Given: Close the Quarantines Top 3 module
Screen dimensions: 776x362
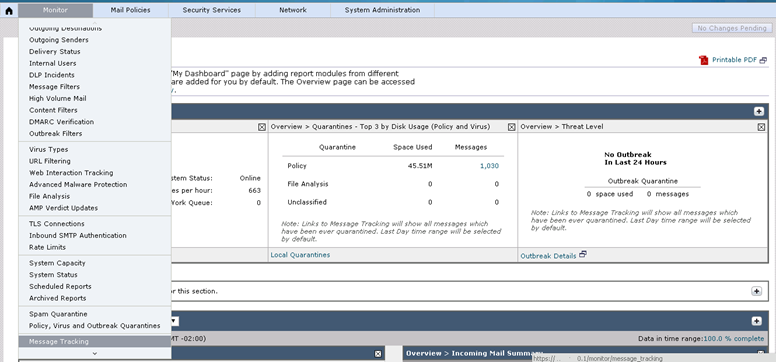Looking at the screenshot, I should [x=512, y=127].
